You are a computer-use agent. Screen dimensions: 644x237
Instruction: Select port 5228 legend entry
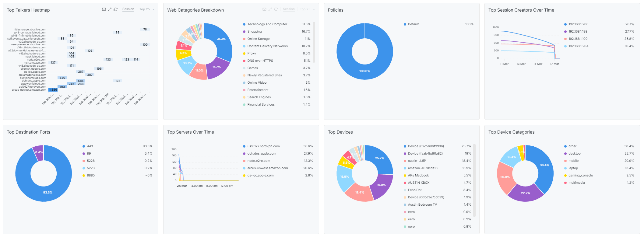(117, 161)
